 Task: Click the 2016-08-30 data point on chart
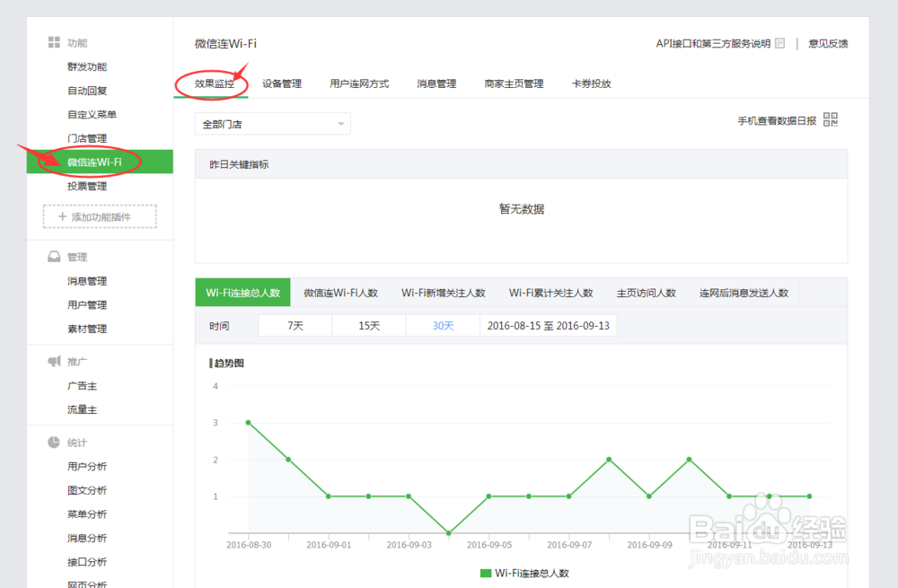pos(248,423)
